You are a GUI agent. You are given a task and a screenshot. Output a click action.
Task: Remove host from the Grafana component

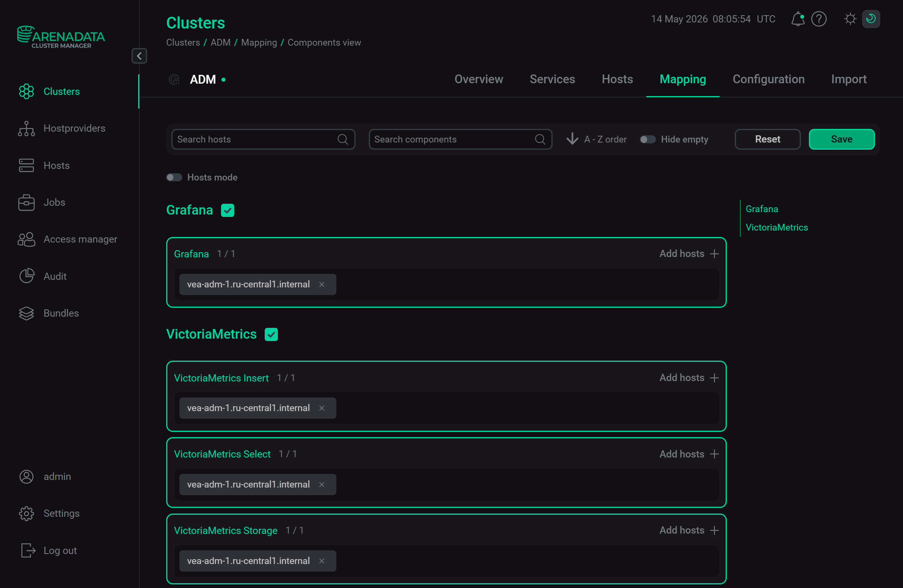point(322,285)
